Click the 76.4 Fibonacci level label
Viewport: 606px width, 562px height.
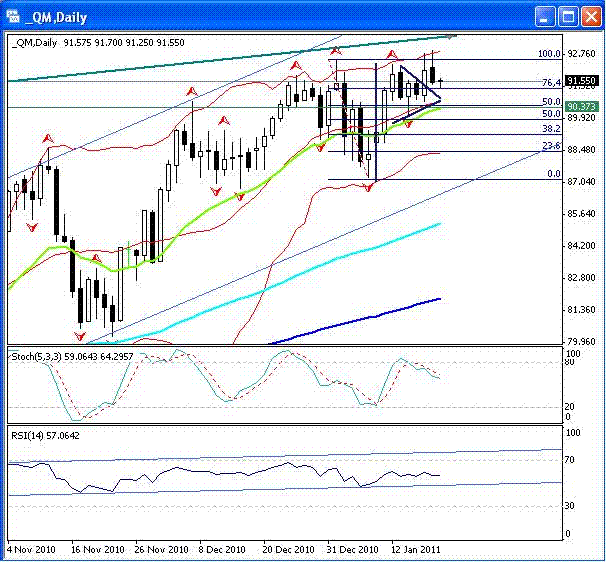pyautogui.click(x=552, y=82)
